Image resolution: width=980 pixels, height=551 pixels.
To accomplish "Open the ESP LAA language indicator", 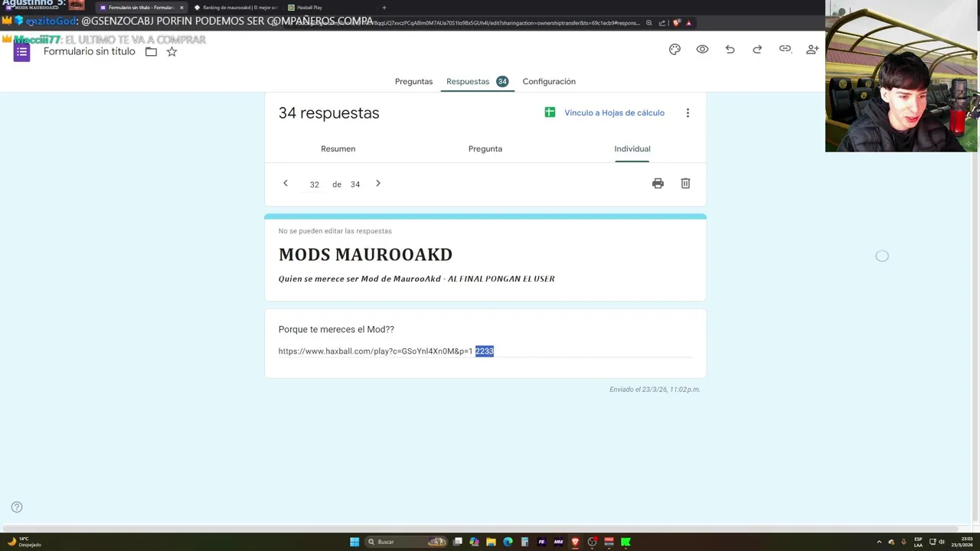I will coord(918,542).
